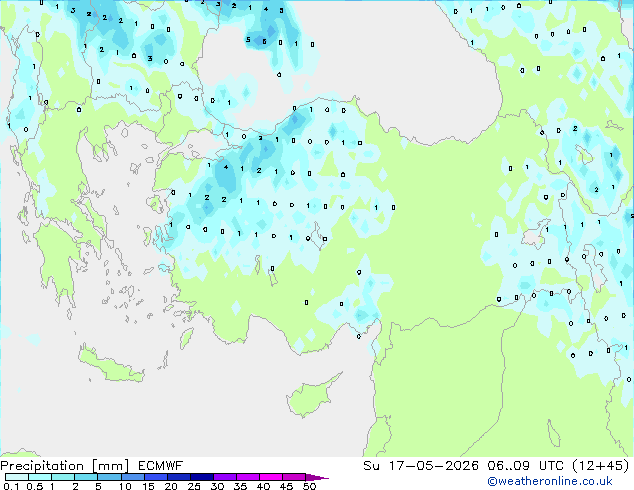Click the 2 to 5 legend swatch
This screenshot has width=634, height=490.
click(x=86, y=477)
